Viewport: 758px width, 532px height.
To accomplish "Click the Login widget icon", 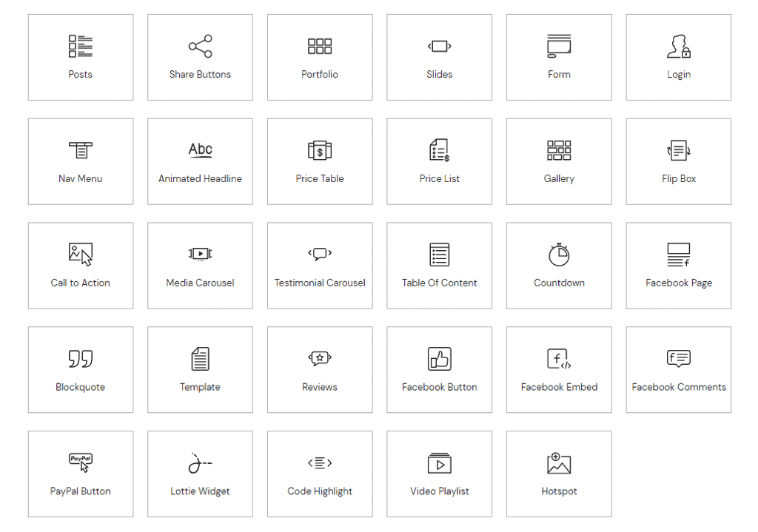I will [x=679, y=47].
